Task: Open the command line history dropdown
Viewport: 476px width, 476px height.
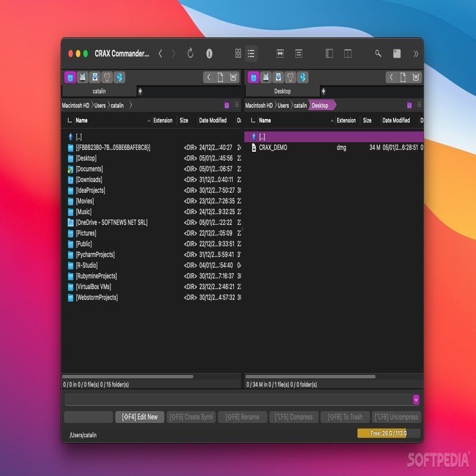Action: pyautogui.click(x=416, y=400)
